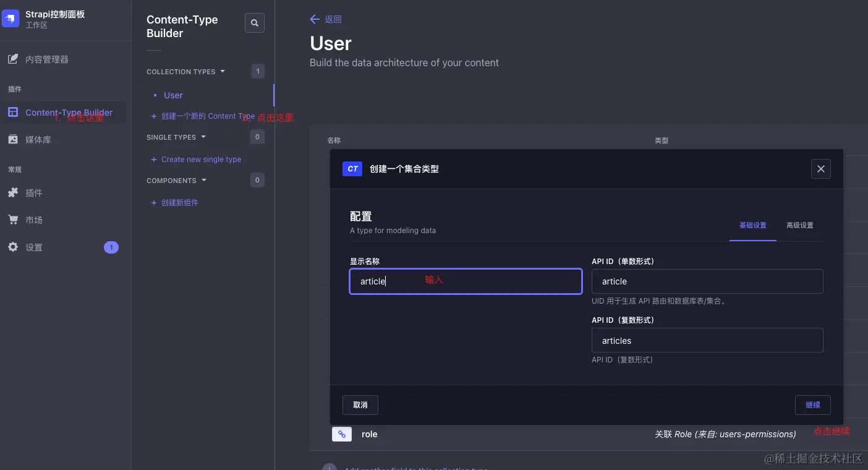
Task: Click the settings notification badge 1
Action: 111,247
